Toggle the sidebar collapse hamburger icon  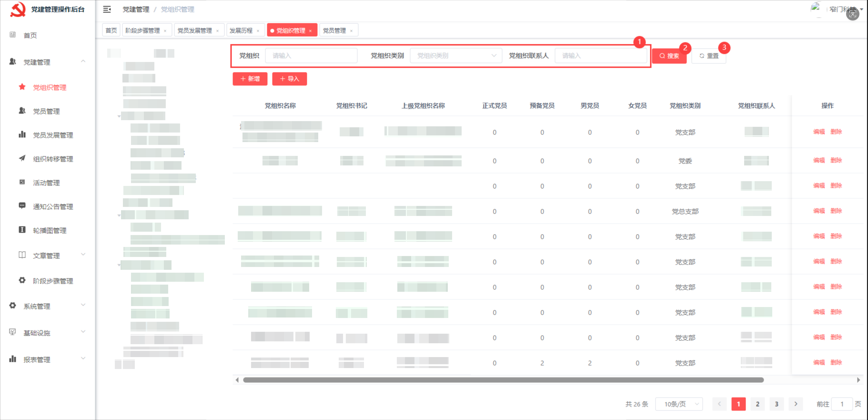click(x=107, y=10)
